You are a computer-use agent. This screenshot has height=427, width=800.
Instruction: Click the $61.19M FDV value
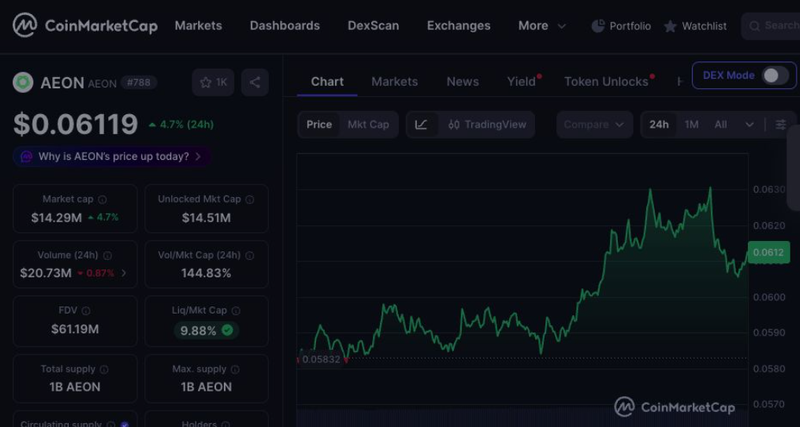[75, 329]
